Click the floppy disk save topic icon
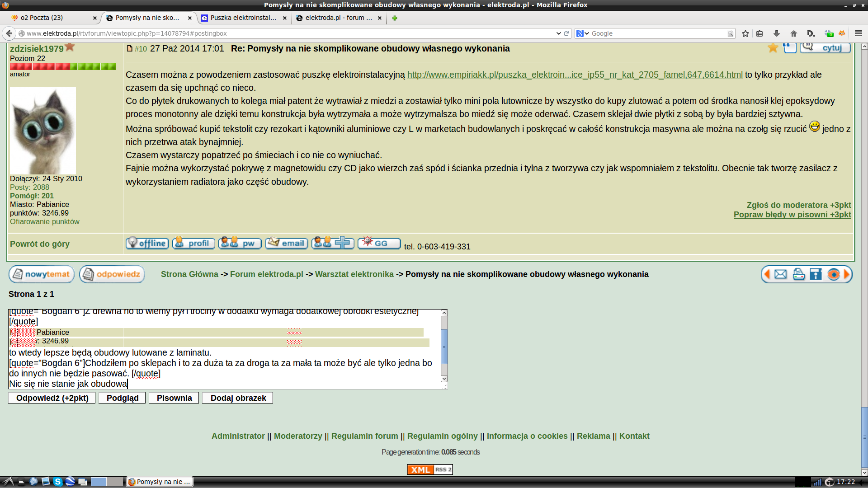 point(816,274)
